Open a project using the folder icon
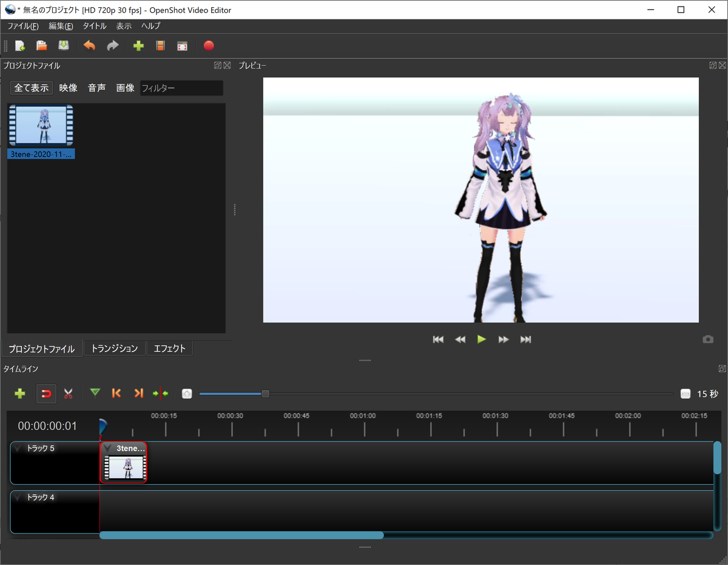Image resolution: width=728 pixels, height=565 pixels. (42, 46)
